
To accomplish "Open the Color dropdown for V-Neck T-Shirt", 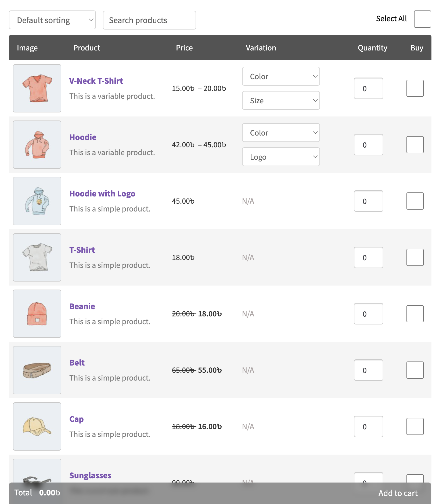I will pyautogui.click(x=281, y=76).
